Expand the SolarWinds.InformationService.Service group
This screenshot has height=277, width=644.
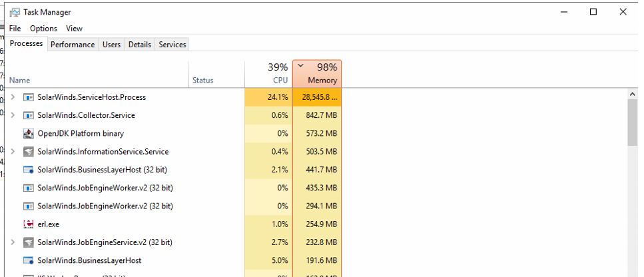pyautogui.click(x=13, y=151)
